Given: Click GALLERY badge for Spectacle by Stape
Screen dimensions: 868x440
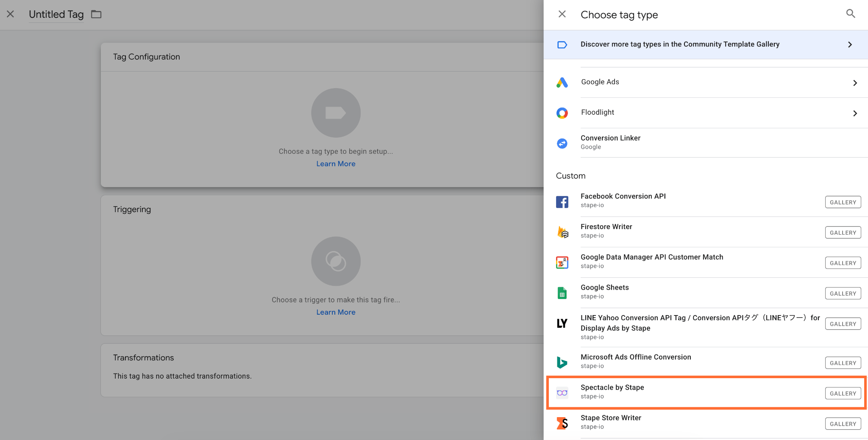Looking at the screenshot, I should pyautogui.click(x=843, y=393).
